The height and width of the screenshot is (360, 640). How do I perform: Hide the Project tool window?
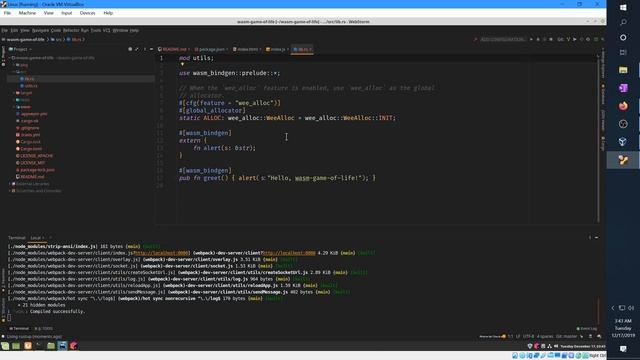tap(151, 49)
